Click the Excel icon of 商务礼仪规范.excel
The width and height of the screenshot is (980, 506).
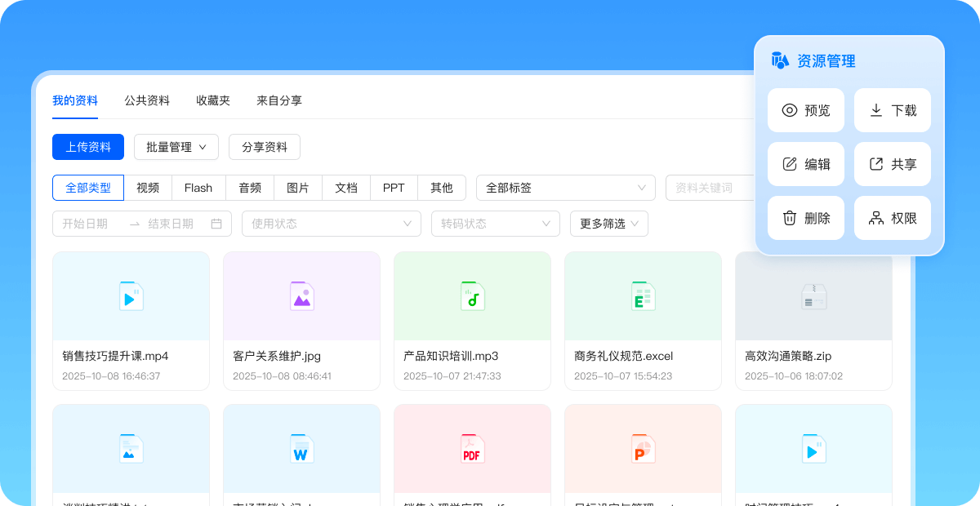point(643,296)
